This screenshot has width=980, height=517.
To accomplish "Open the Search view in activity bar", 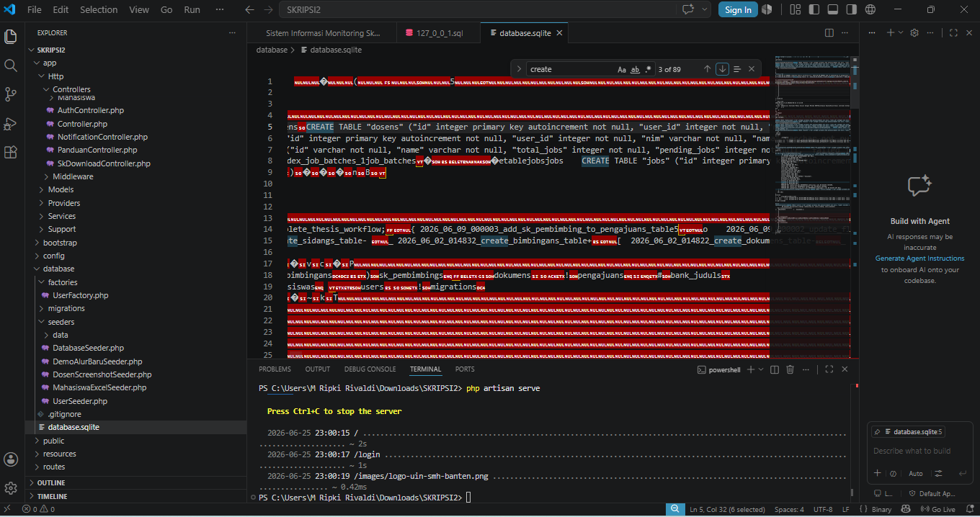I will point(11,66).
